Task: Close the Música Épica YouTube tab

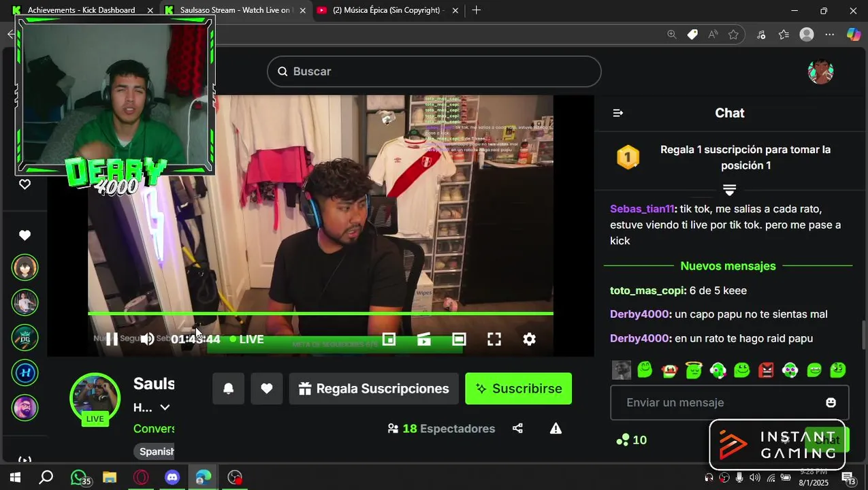Action: pos(455,10)
